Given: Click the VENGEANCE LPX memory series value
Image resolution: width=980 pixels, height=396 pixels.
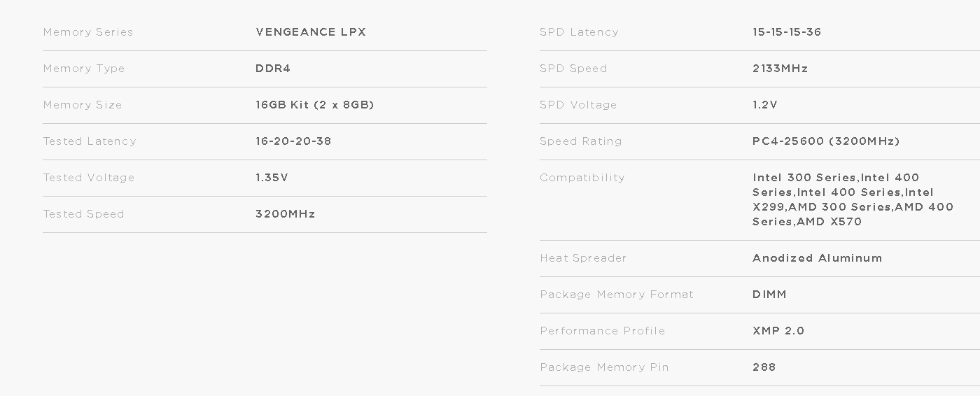Looking at the screenshot, I should pos(311,32).
